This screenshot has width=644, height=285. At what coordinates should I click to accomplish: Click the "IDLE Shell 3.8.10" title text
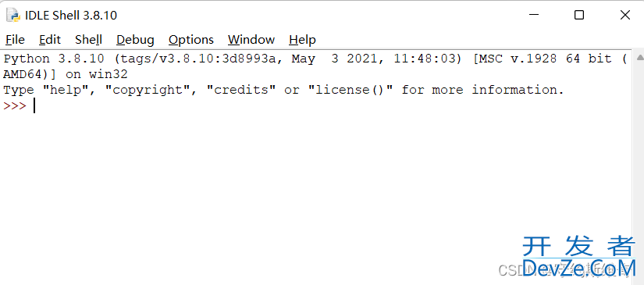point(71,16)
